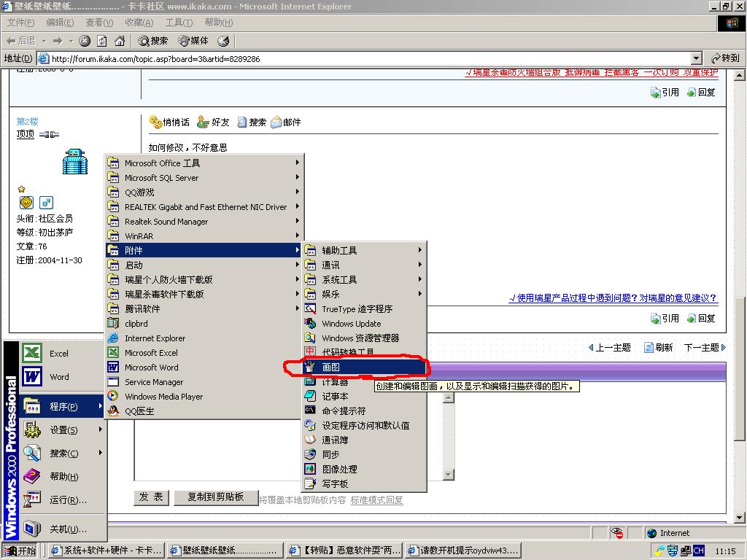747x560 pixels.
Task: Expand the 娱乐 submenu
Action: [x=364, y=295]
